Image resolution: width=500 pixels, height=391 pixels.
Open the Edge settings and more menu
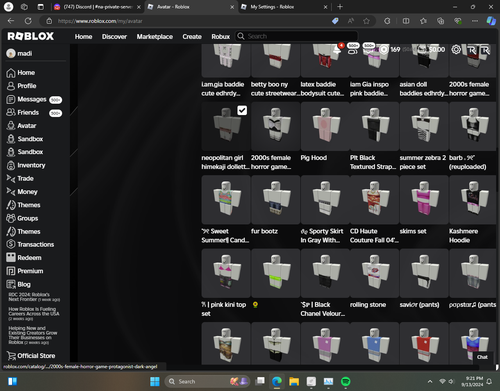(475, 21)
